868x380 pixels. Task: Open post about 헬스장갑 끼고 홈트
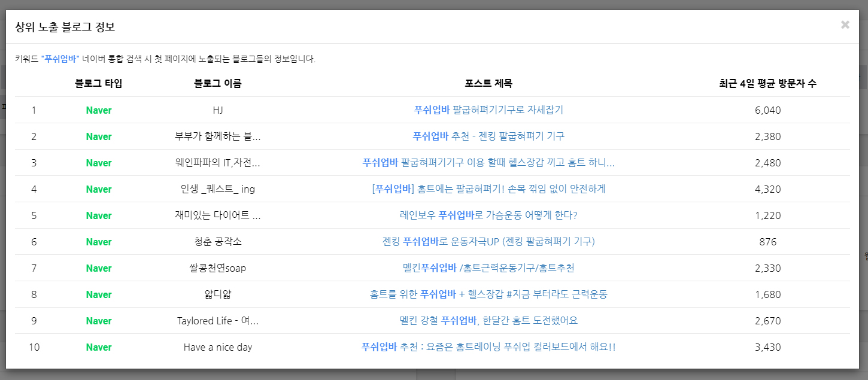click(488, 163)
